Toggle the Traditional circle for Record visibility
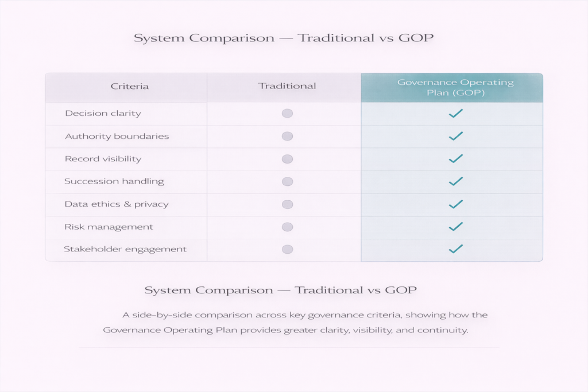The image size is (588, 392). (x=287, y=159)
